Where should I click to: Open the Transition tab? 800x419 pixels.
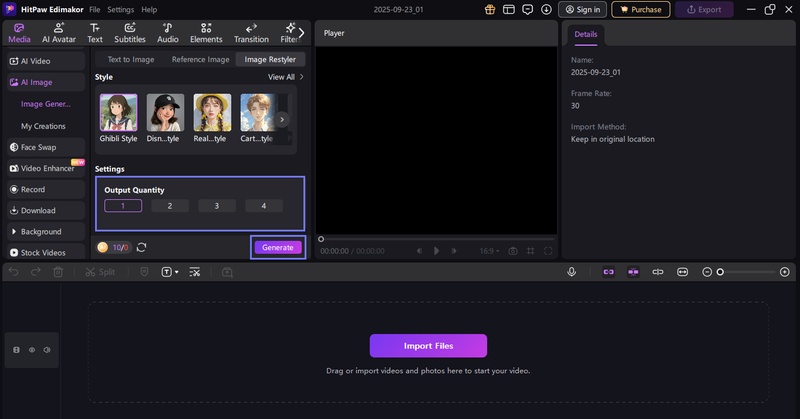(x=251, y=33)
